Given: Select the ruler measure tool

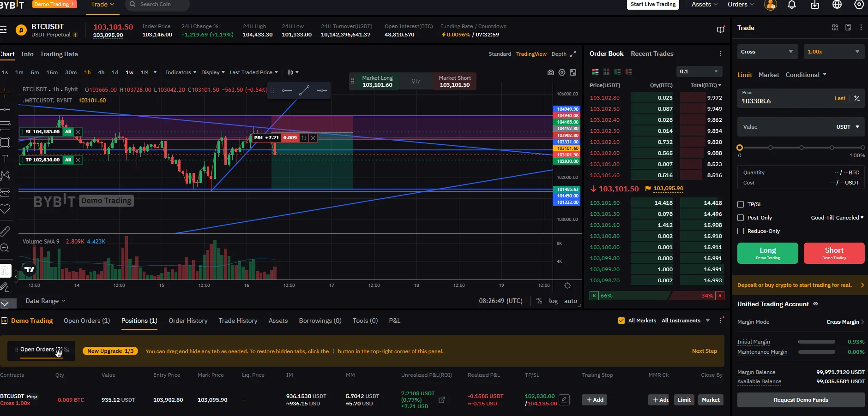Looking at the screenshot, I should 5,231.
